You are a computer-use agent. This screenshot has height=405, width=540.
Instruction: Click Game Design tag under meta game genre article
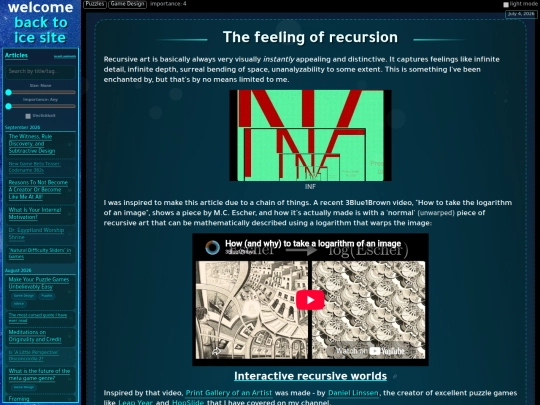(24, 387)
